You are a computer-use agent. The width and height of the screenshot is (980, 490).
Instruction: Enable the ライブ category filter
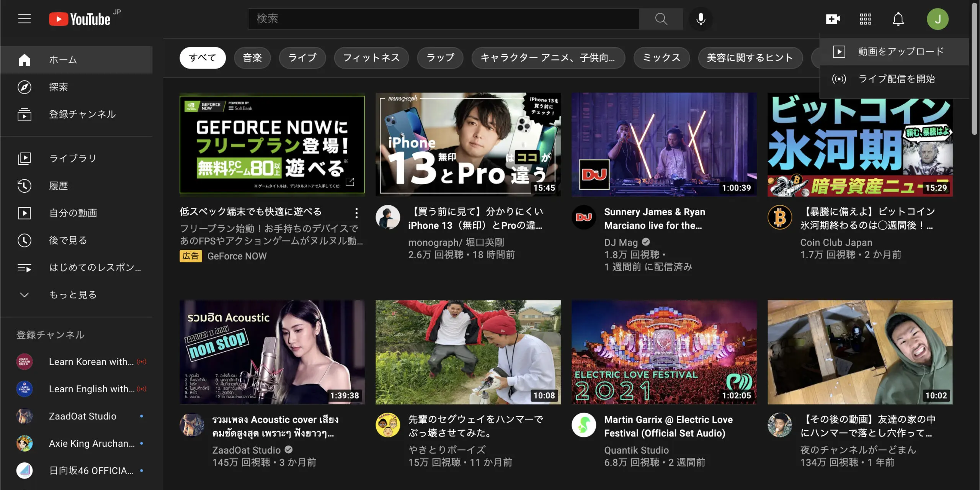click(302, 58)
